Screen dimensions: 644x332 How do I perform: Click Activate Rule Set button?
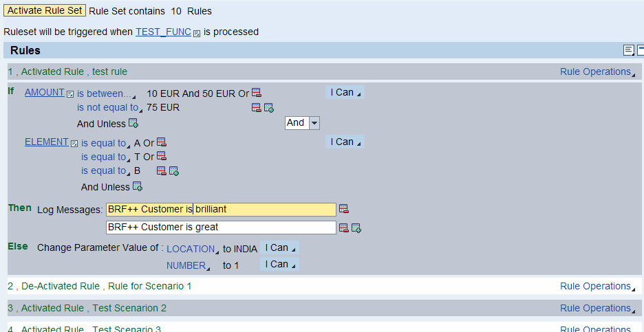pos(44,11)
